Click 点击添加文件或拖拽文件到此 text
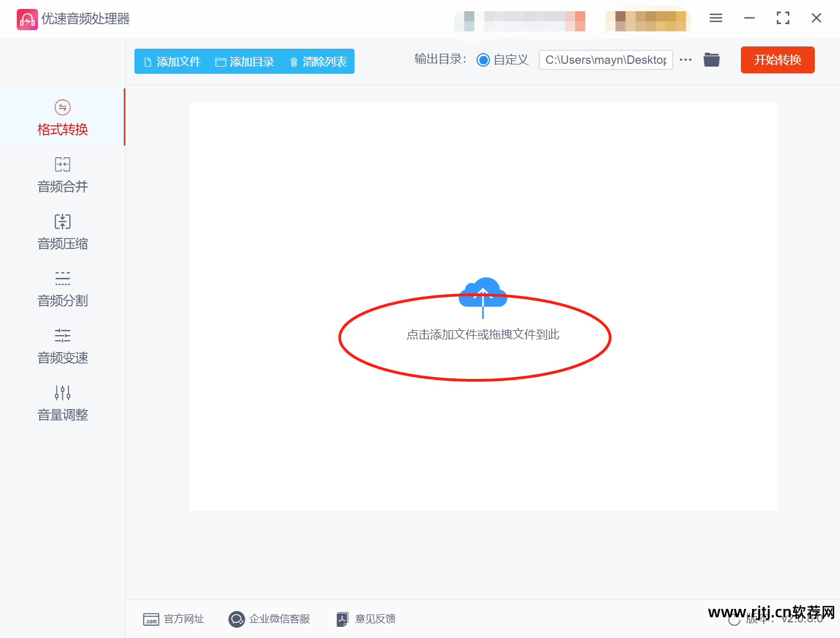The height and width of the screenshot is (638, 840). pyautogui.click(x=483, y=335)
